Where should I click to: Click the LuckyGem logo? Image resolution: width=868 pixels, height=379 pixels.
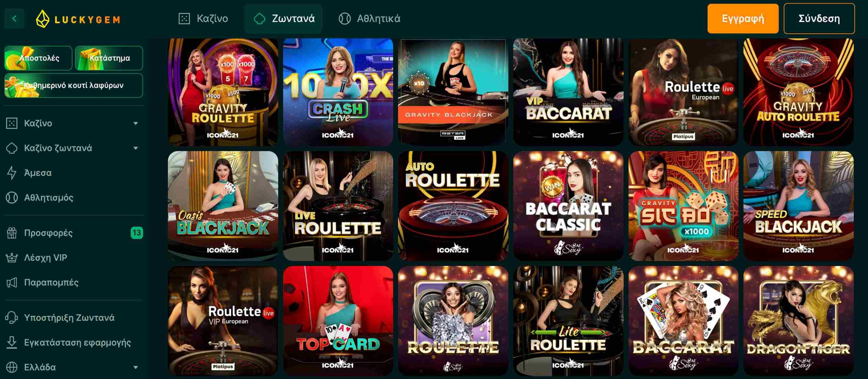coord(78,19)
